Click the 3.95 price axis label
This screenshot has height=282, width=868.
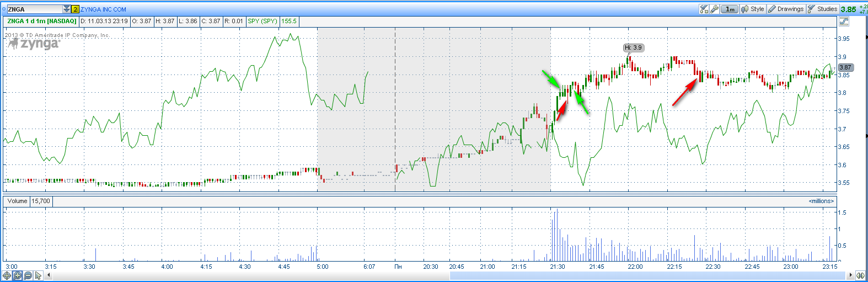[844, 39]
